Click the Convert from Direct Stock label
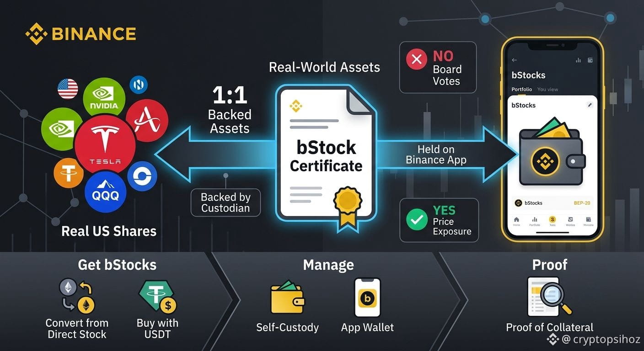644x351 pixels. [77, 329]
